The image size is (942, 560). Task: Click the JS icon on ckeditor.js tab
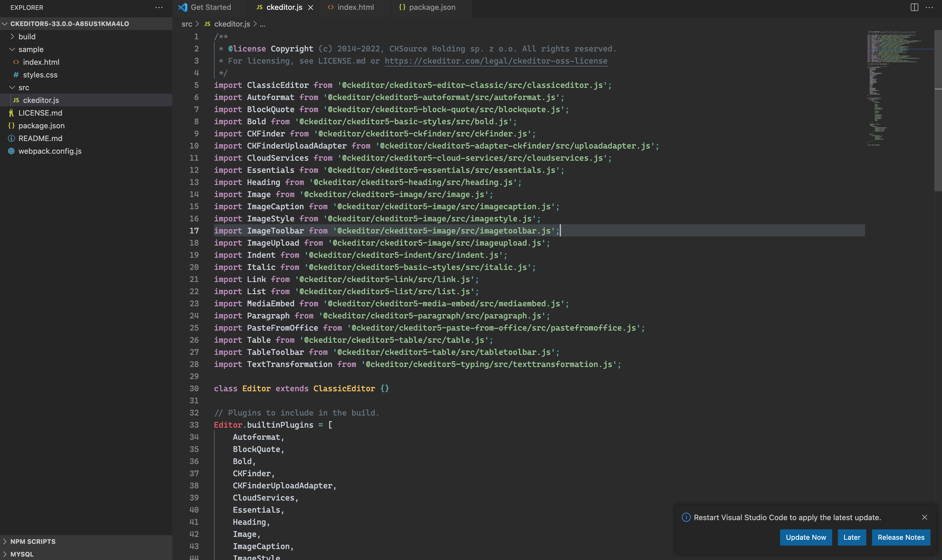259,7
